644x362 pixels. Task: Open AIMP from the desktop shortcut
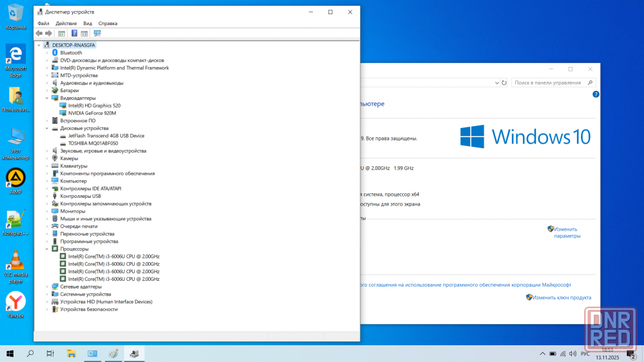click(15, 178)
